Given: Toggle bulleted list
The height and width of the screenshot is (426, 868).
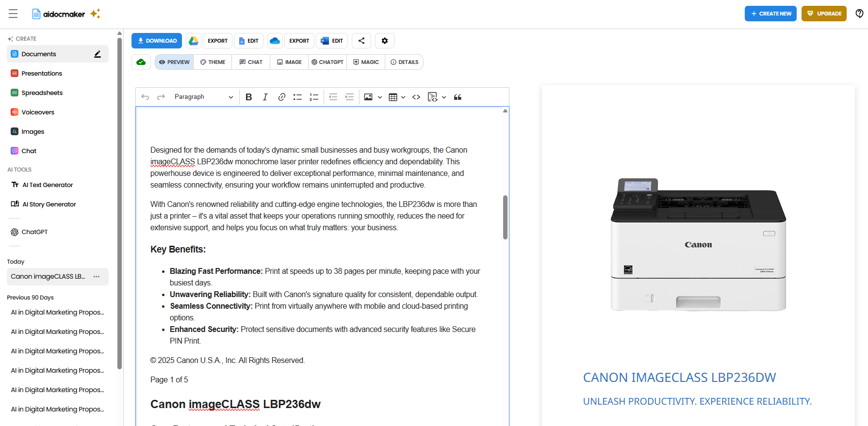Looking at the screenshot, I should coord(297,97).
